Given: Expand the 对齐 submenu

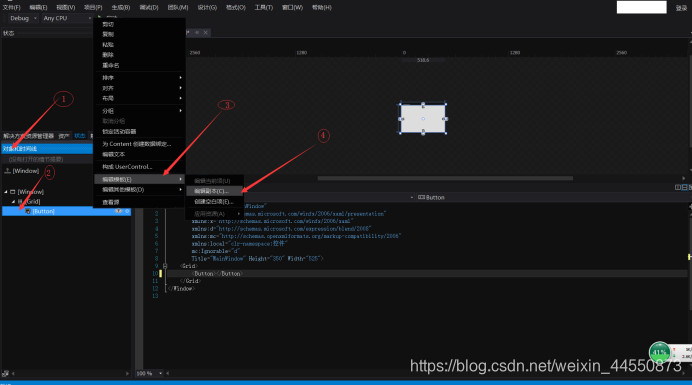Looking at the screenshot, I should pos(139,88).
